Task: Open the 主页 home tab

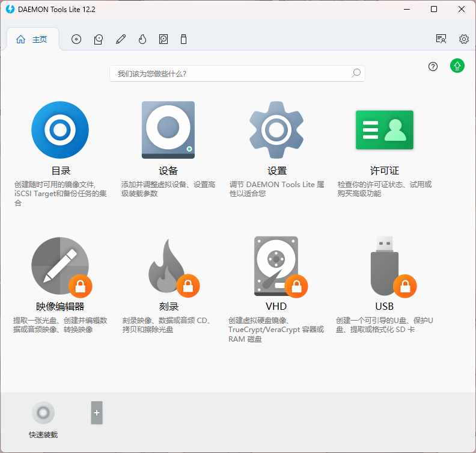Action: tap(32, 39)
